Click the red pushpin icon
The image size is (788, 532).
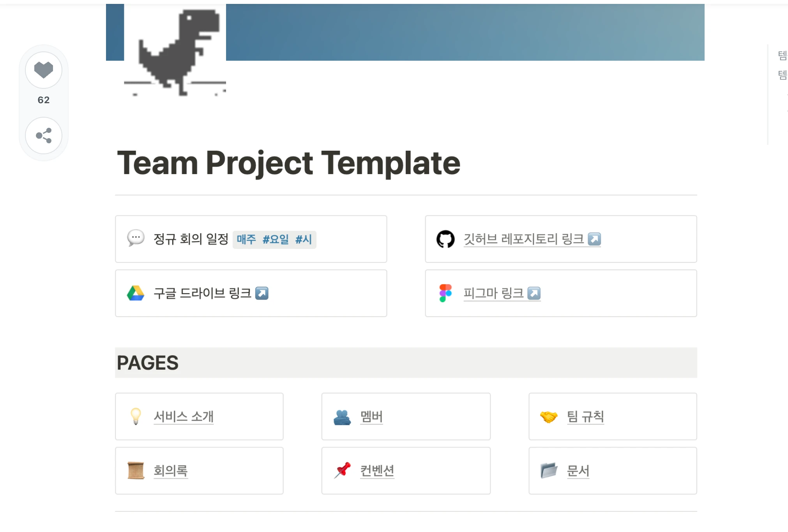(x=342, y=470)
